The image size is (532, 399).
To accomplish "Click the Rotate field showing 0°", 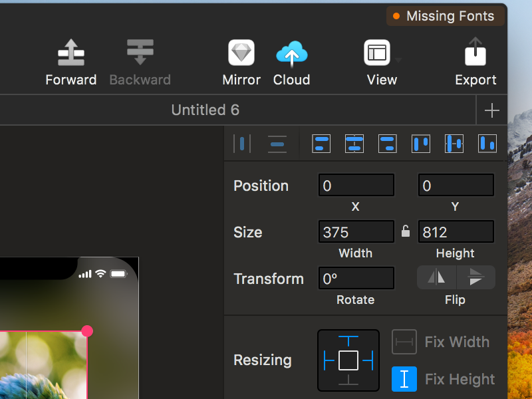I will 356,278.
